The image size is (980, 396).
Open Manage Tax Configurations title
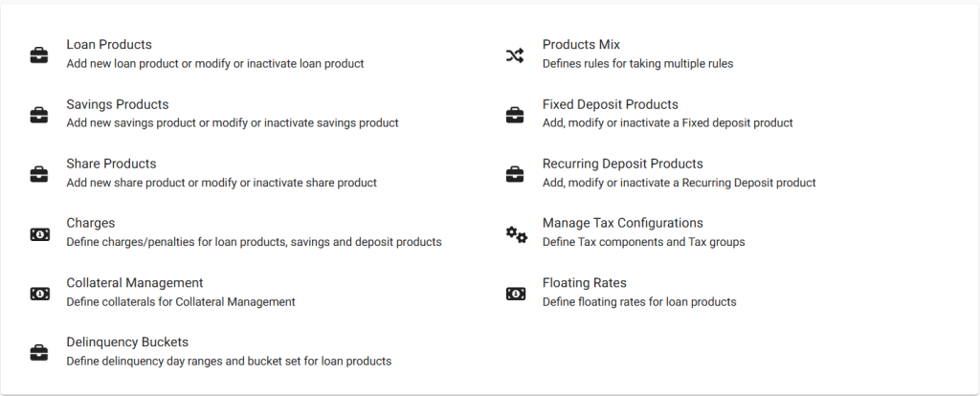click(x=622, y=223)
